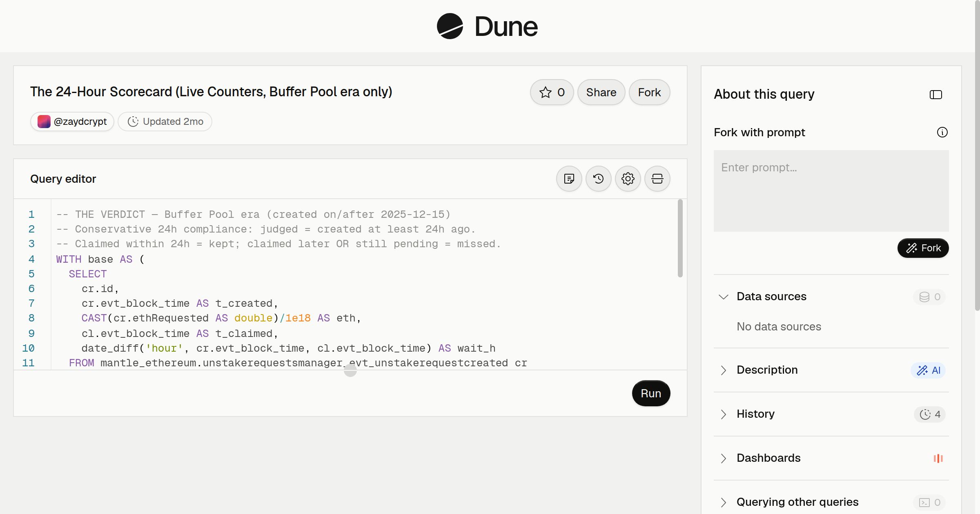Expand Querying other queries section

(724, 502)
